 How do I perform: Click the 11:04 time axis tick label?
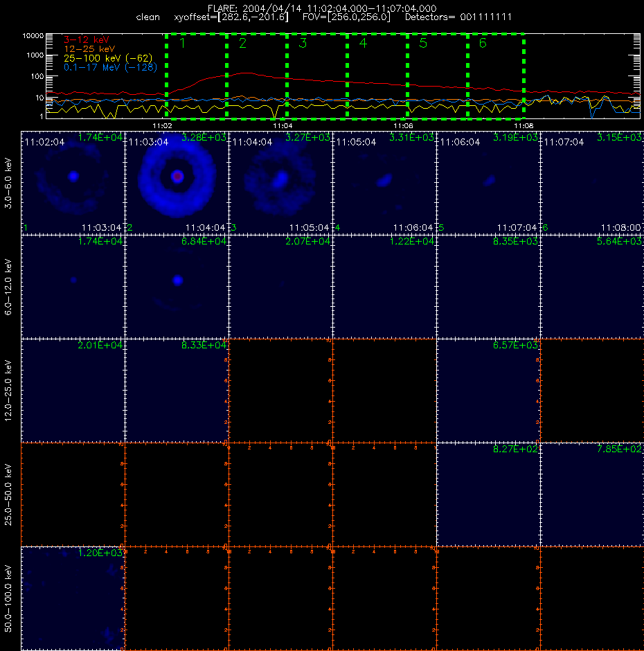[x=283, y=126]
